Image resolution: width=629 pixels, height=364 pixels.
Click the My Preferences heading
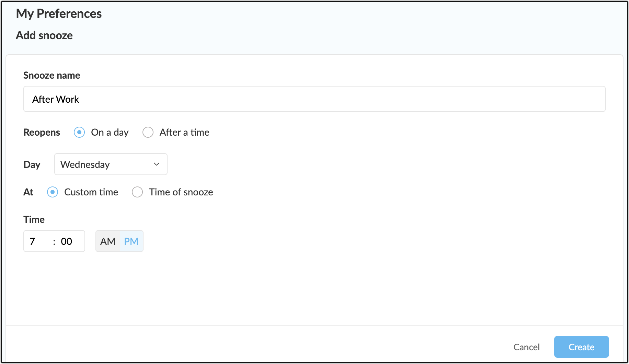click(x=59, y=13)
